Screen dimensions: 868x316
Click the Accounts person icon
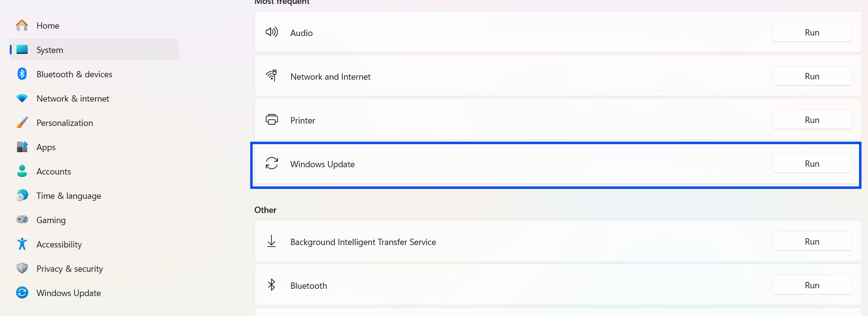[22, 171]
